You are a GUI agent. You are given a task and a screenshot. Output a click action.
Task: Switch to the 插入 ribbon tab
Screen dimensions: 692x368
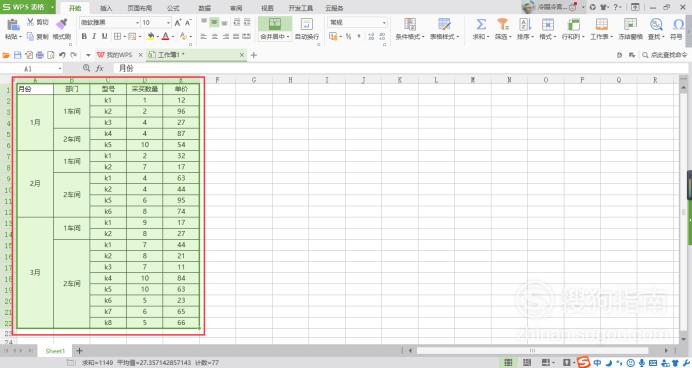[106, 8]
